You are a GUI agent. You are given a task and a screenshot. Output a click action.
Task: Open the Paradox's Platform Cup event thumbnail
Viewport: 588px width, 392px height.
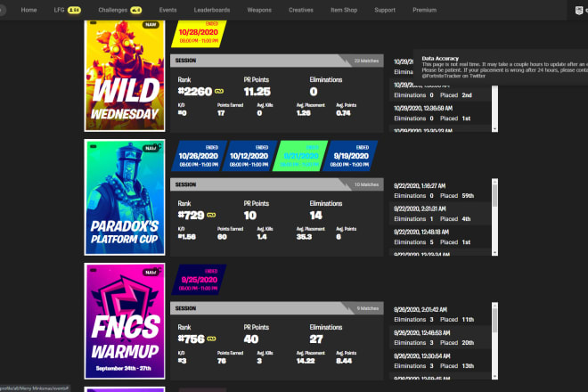pos(125,197)
